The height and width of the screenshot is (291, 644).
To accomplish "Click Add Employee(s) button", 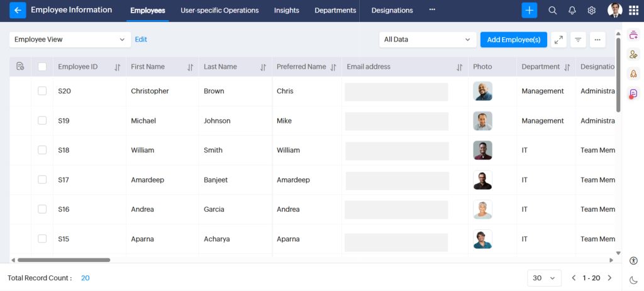I will tap(514, 40).
